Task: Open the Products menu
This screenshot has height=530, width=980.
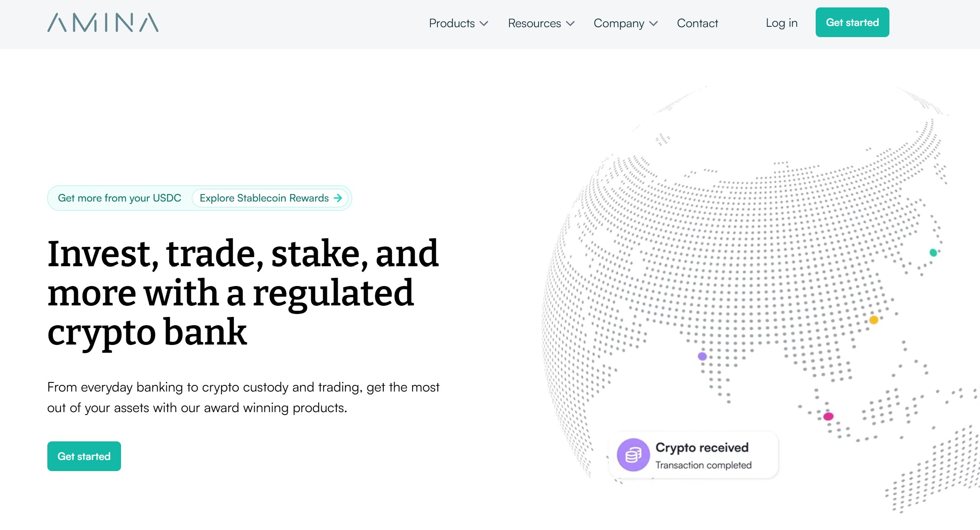Action: (452, 23)
